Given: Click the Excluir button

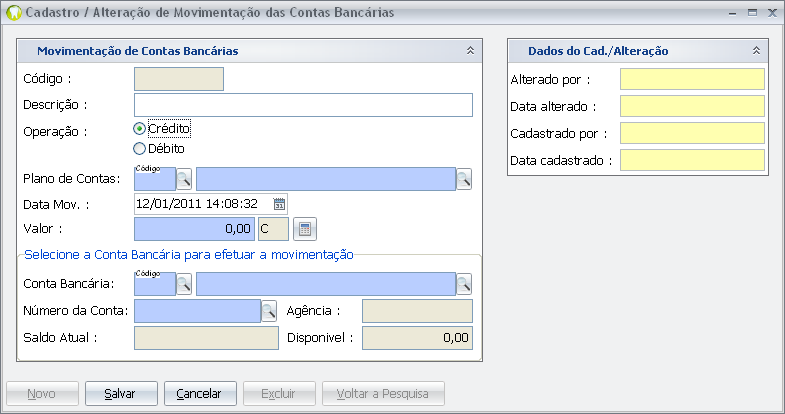Looking at the screenshot, I should tap(279, 393).
